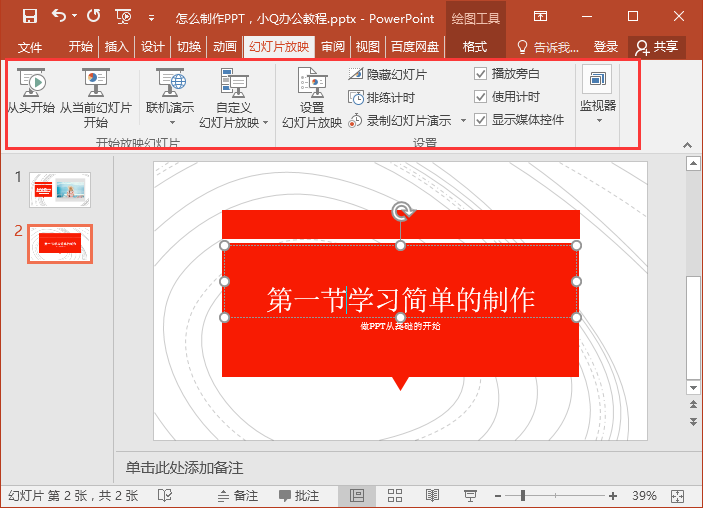The image size is (703, 508).
Task: Click the rotation handle above the text box
Action: click(x=401, y=212)
